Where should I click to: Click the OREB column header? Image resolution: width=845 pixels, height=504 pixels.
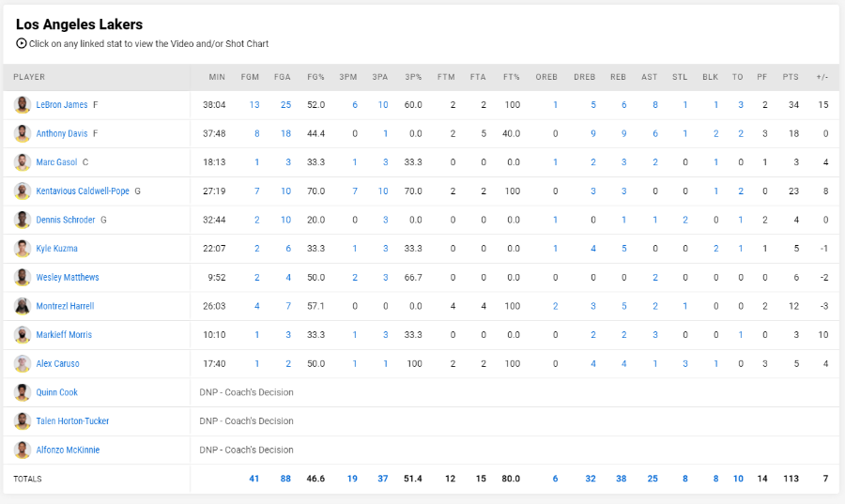[x=546, y=77]
